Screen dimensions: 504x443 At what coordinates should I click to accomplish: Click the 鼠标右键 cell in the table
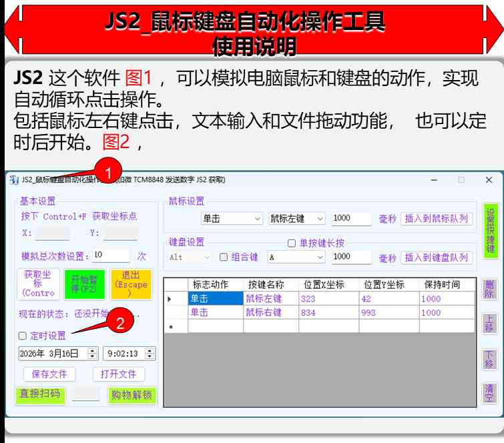(x=271, y=313)
